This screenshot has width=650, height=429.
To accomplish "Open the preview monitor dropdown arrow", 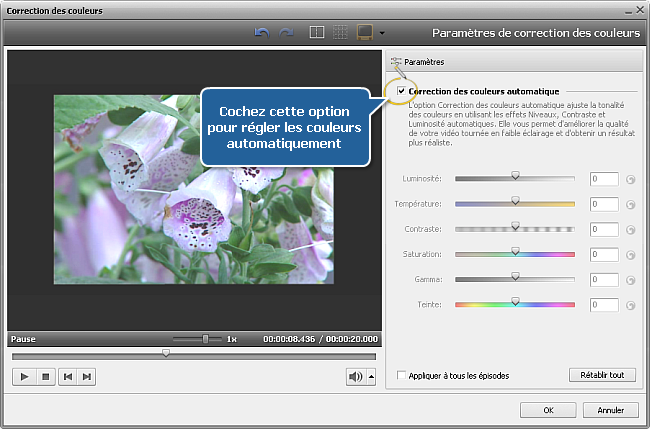I will tap(381, 34).
